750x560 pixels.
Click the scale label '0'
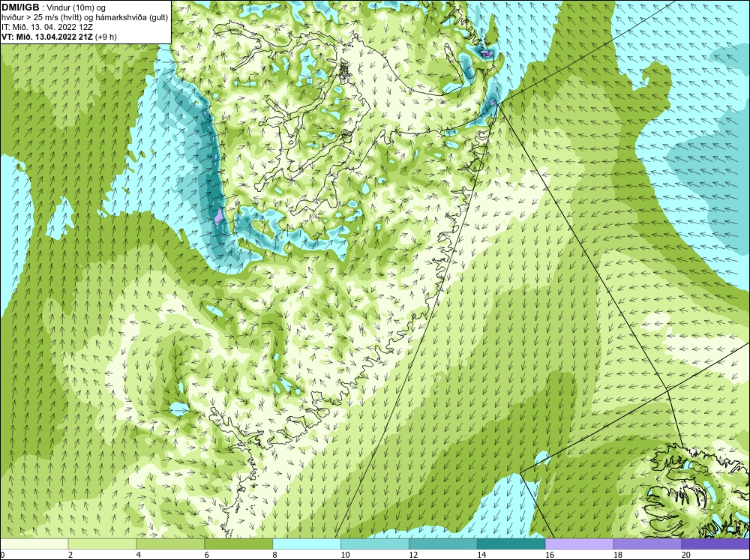pos(3,555)
